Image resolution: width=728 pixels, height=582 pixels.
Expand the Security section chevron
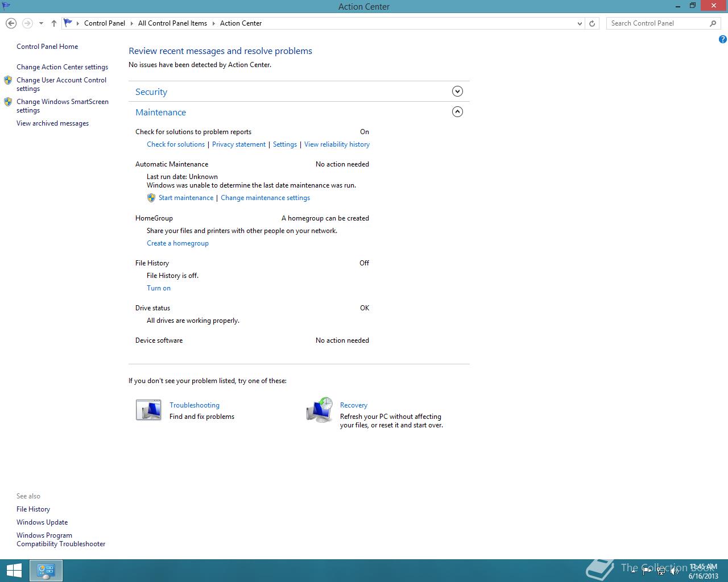click(x=457, y=92)
